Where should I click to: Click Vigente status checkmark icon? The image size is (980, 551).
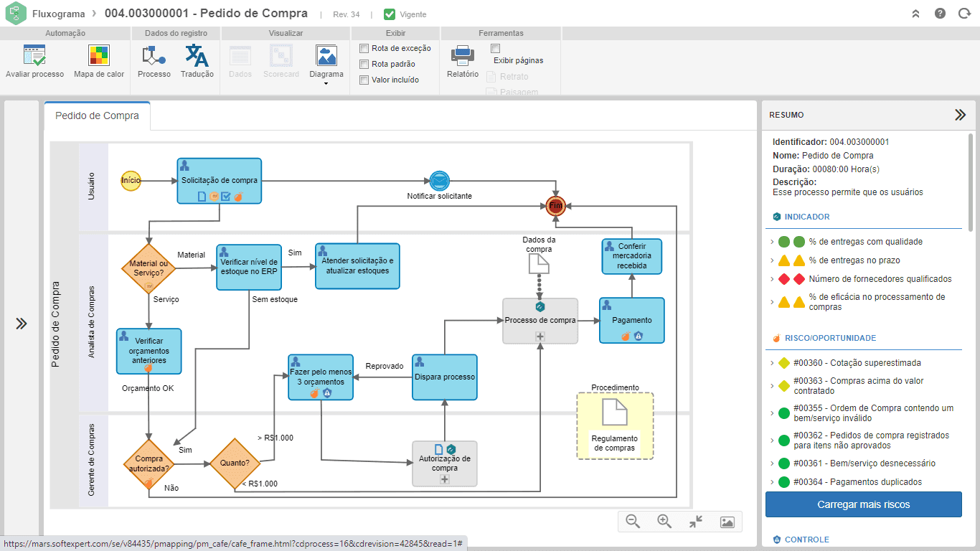click(x=390, y=14)
